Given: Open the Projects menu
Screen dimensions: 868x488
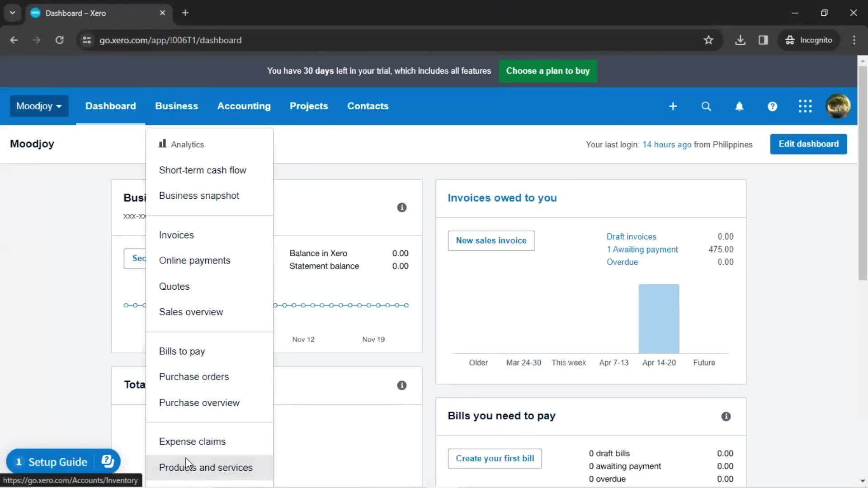Looking at the screenshot, I should 309,106.
